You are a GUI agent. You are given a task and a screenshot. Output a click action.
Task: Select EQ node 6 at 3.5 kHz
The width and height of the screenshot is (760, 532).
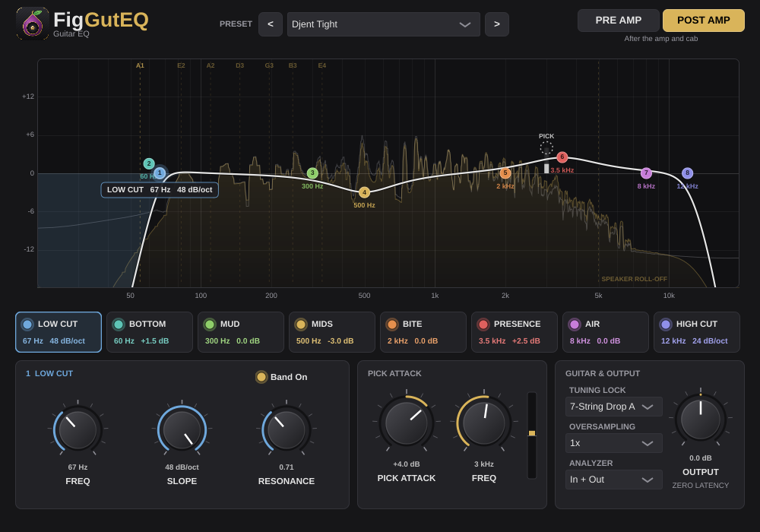[562, 157]
